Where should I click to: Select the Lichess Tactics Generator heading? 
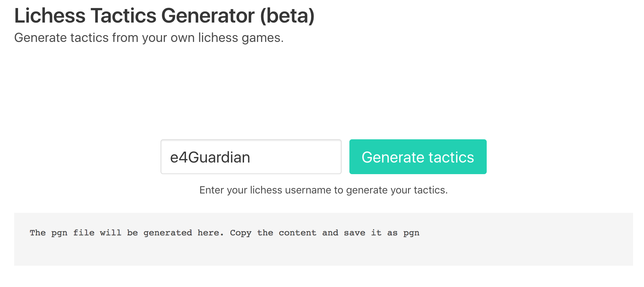(x=164, y=15)
